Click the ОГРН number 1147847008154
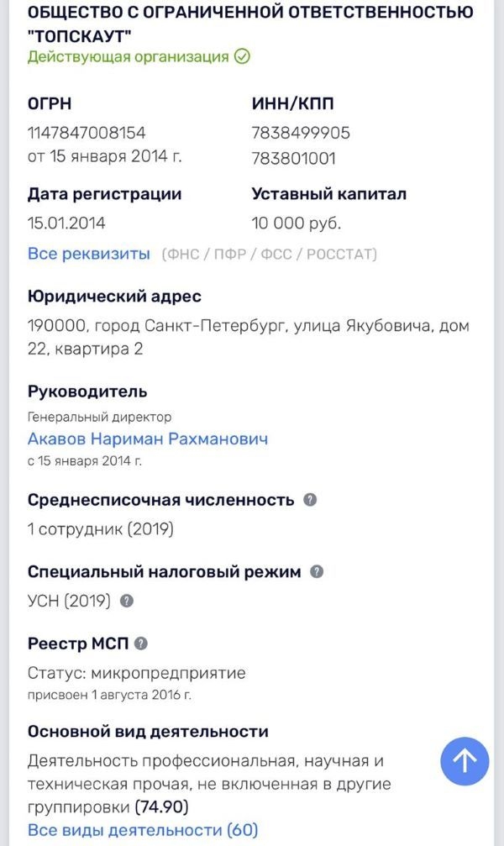The width and height of the screenshot is (504, 846). [x=87, y=133]
